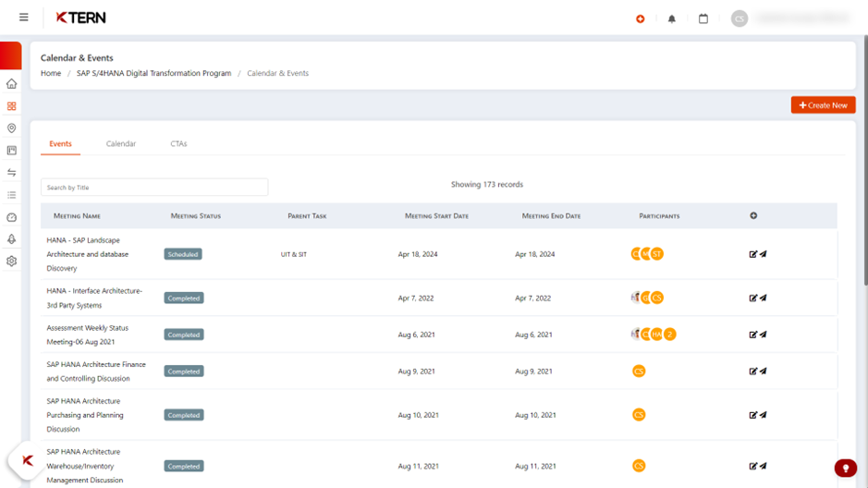
Task: Open the settings gear in sidebar
Action: (12, 262)
